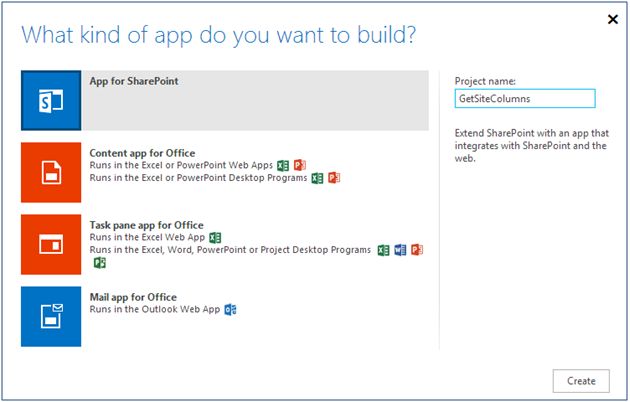Click the Outlook icon beside Outlook Web App

point(231,310)
